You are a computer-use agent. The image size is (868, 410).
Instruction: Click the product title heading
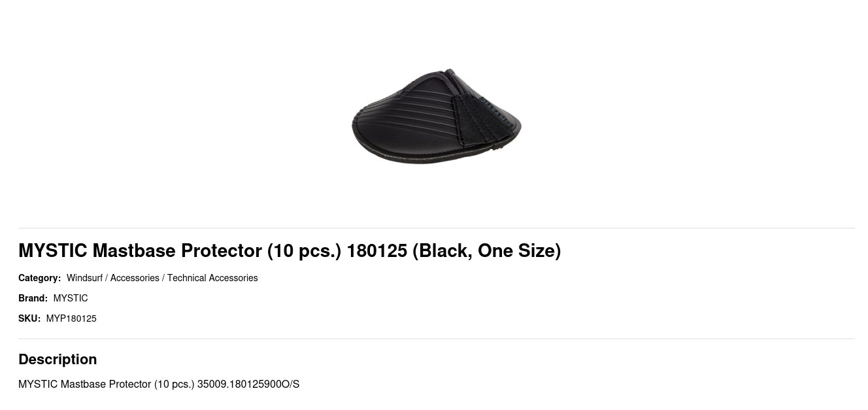(x=290, y=250)
